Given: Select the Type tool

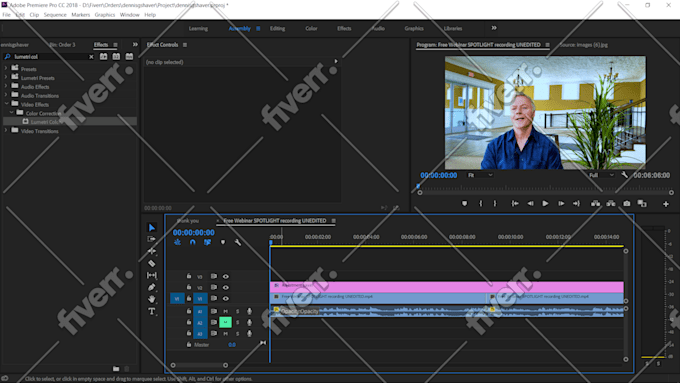Looking at the screenshot, I should 151,311.
